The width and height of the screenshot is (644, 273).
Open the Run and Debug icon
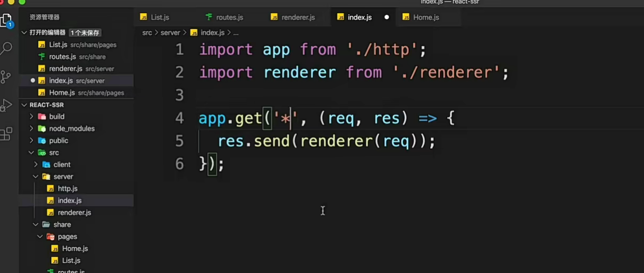coord(6,105)
